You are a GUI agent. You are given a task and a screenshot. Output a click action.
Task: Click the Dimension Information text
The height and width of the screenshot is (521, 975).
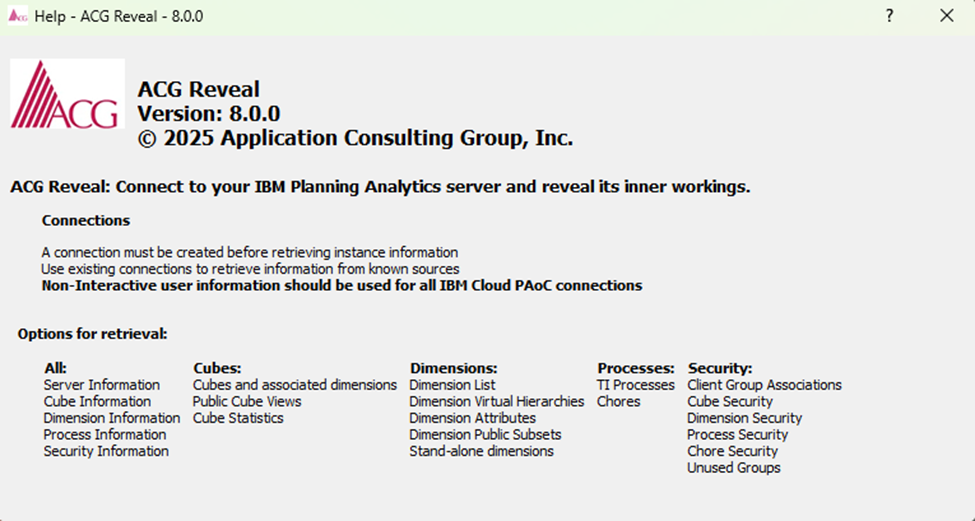(111, 418)
